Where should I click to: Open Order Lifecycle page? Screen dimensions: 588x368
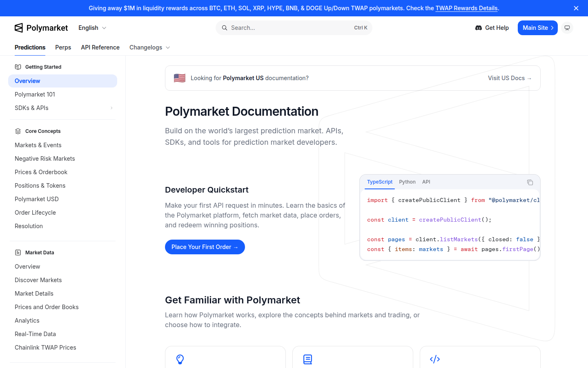pyautogui.click(x=62, y=213)
